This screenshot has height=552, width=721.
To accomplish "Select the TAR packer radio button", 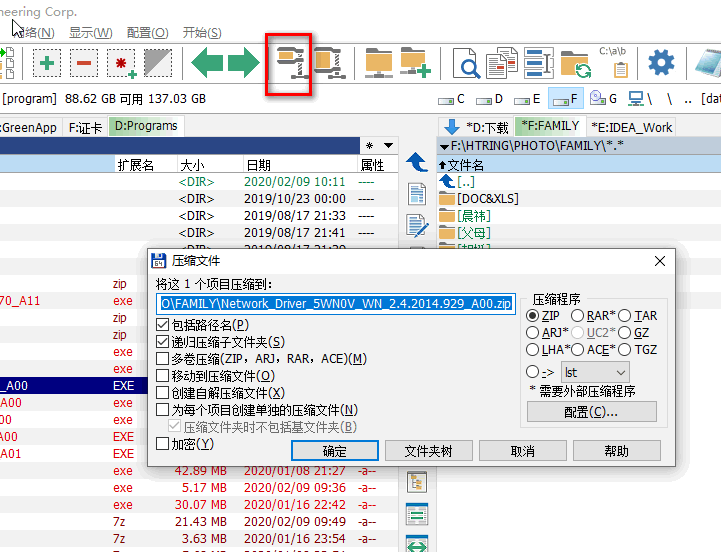I will click(624, 316).
